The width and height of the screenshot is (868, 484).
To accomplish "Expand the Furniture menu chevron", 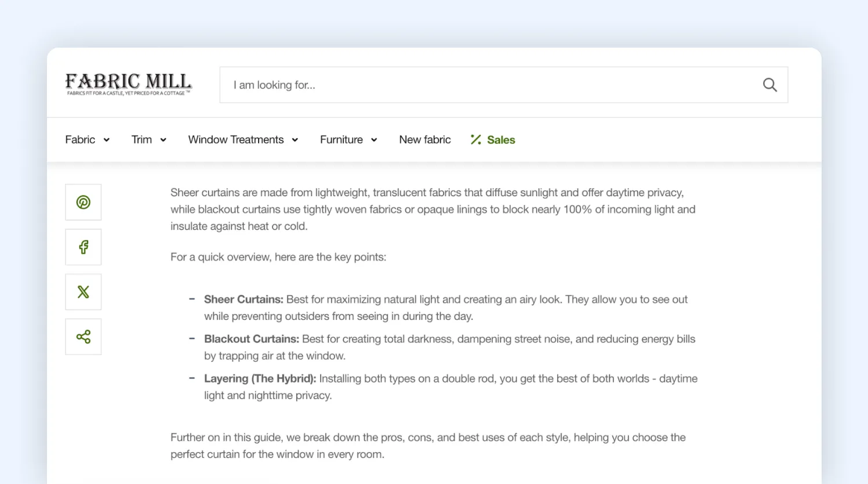I will click(x=374, y=140).
